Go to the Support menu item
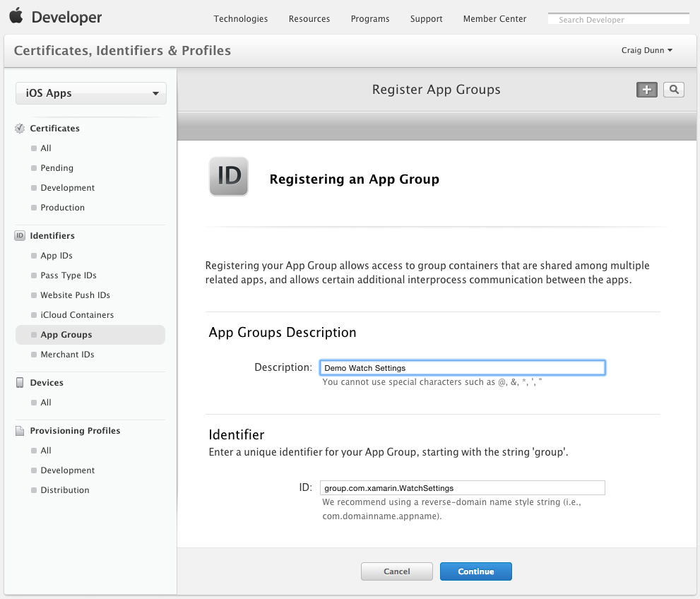Viewport: 700px width, 599px height. [427, 19]
